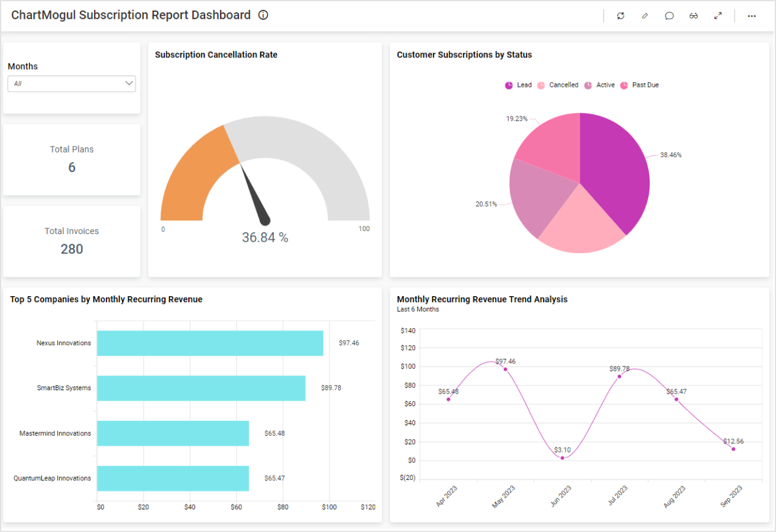The width and height of the screenshot is (776, 532).
Task: Open the comments speech bubble icon
Action: point(669,16)
